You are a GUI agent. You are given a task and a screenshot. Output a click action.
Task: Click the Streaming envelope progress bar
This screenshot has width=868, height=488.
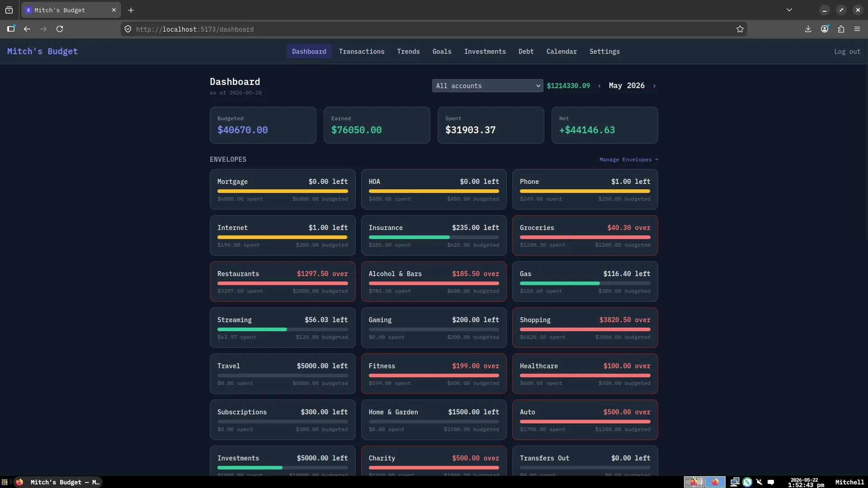tap(283, 329)
